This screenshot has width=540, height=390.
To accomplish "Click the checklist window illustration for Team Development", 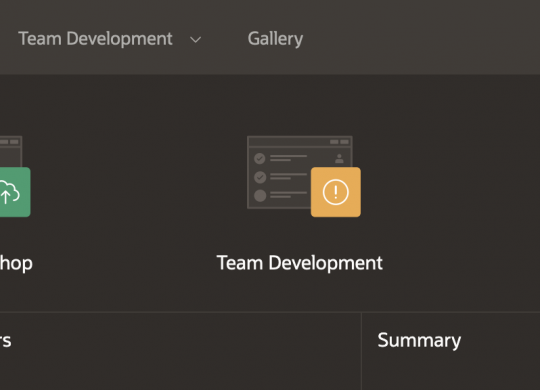I will click(x=300, y=172).
